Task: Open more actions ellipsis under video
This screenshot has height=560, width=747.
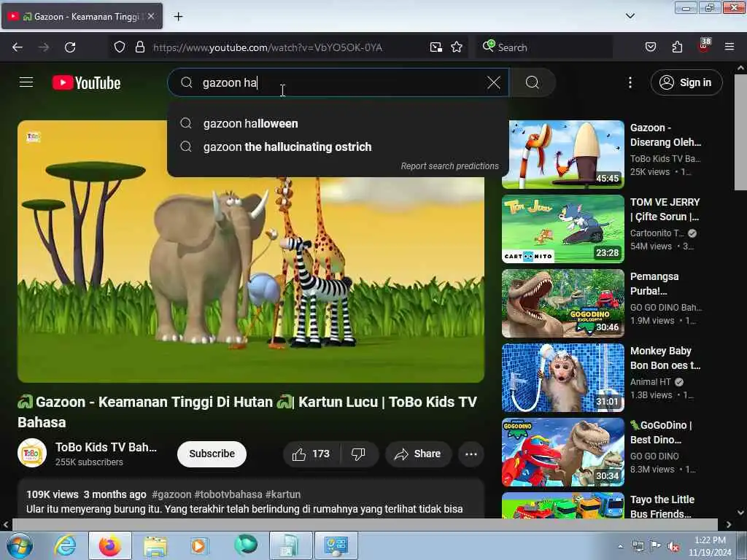Action: coord(471,454)
